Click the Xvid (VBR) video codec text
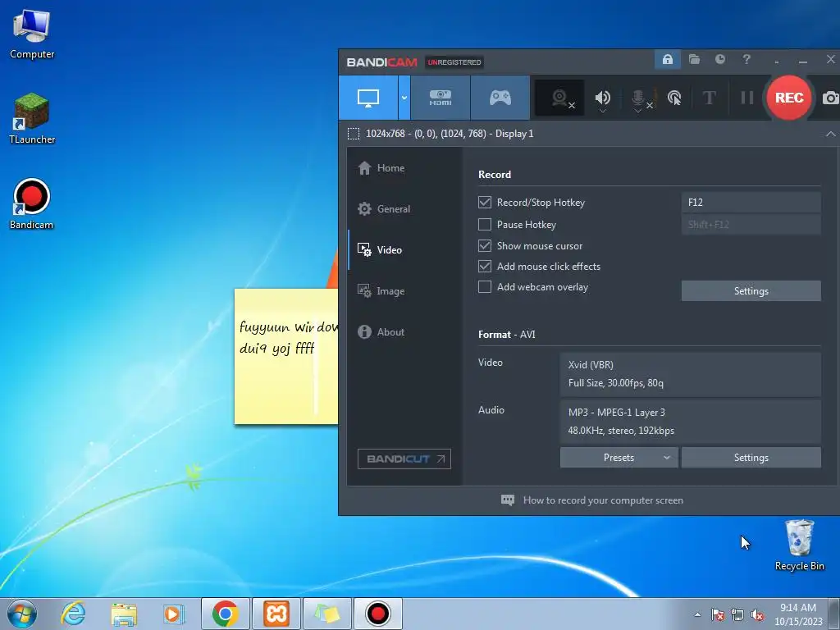This screenshot has height=630, width=840. pos(591,365)
